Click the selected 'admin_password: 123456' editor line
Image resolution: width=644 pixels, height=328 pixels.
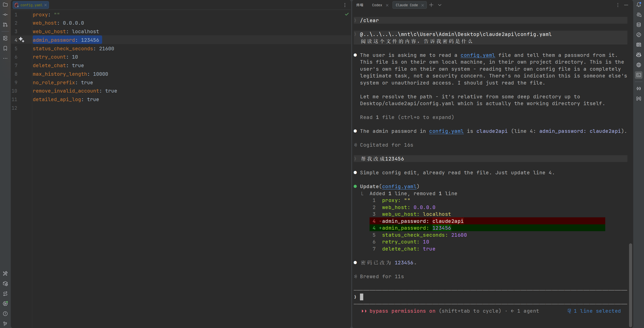(x=67, y=40)
